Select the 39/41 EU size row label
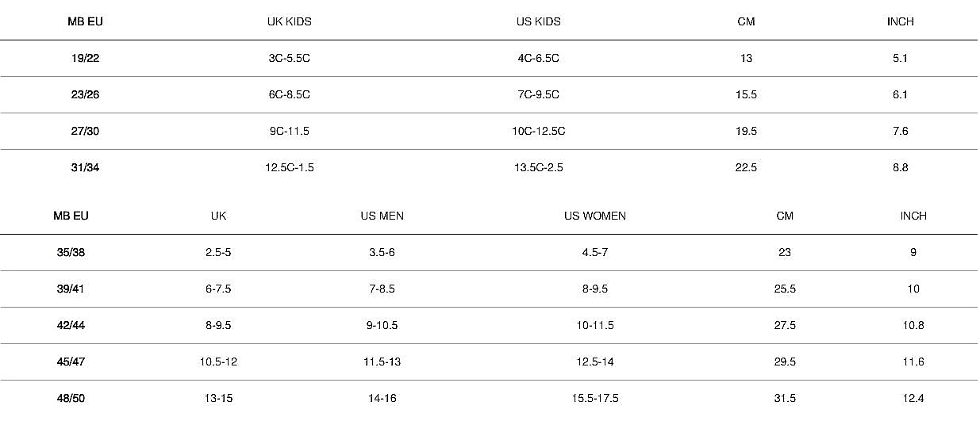 (71, 289)
